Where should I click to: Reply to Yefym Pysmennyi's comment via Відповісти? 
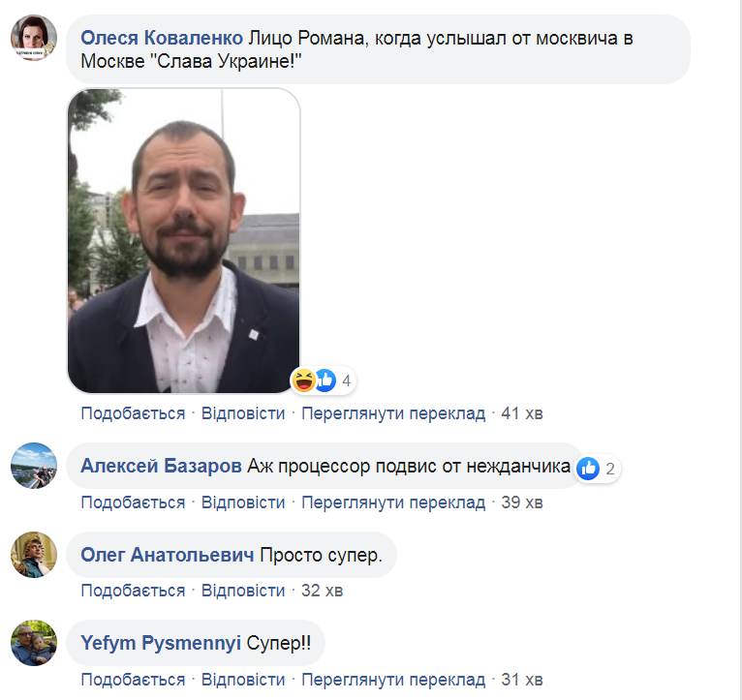[243, 680]
